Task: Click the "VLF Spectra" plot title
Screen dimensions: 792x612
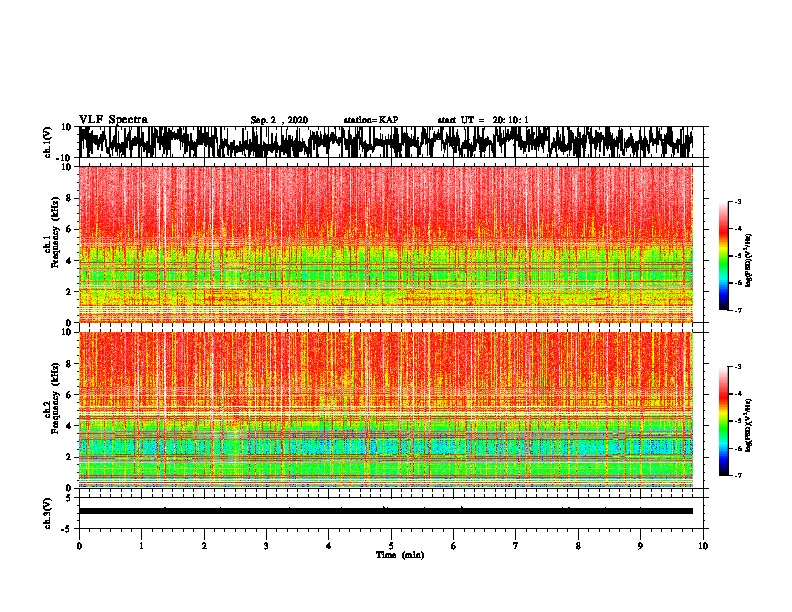Action: pyautogui.click(x=113, y=120)
